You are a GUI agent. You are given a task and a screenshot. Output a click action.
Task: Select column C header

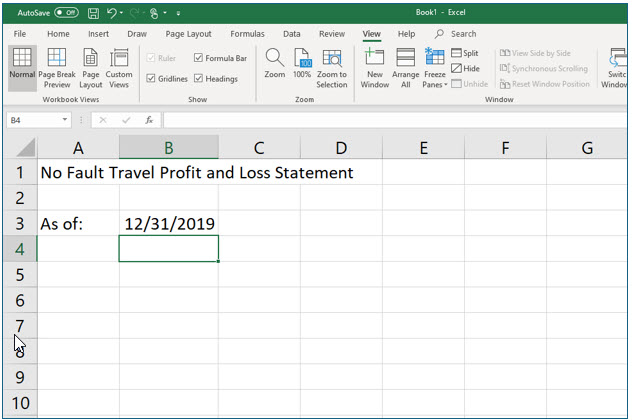pos(259,148)
